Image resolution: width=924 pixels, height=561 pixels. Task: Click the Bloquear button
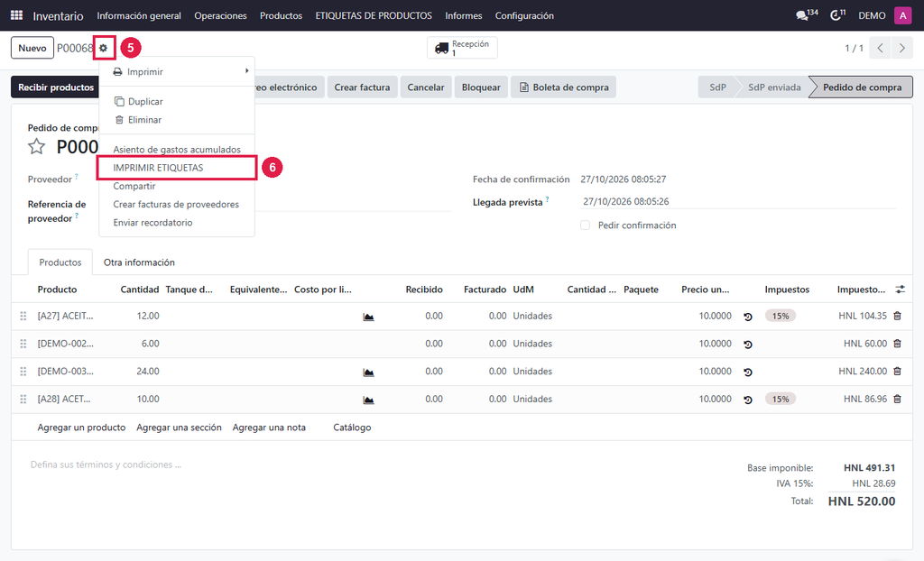pos(481,87)
